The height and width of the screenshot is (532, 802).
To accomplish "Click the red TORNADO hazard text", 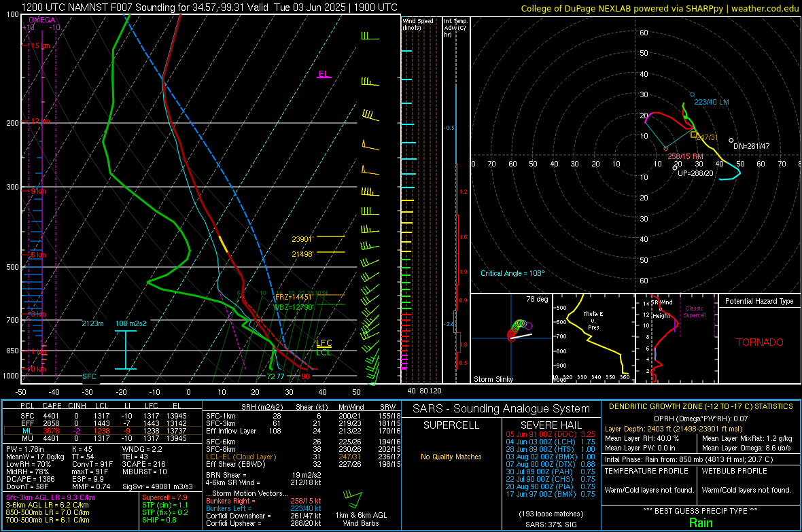I will pos(760,342).
